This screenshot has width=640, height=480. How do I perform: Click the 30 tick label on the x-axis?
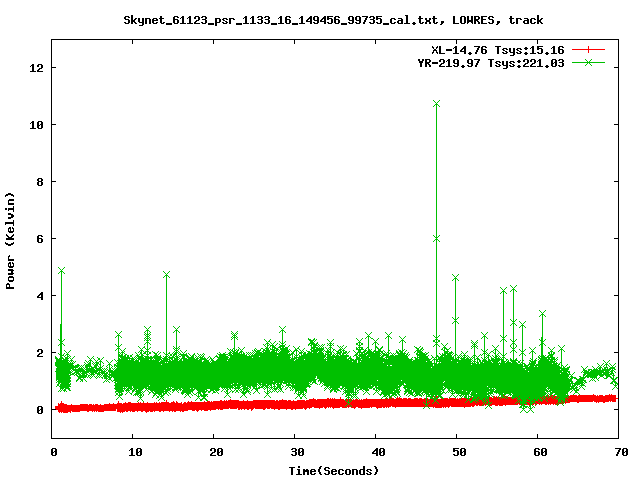[x=295, y=452]
